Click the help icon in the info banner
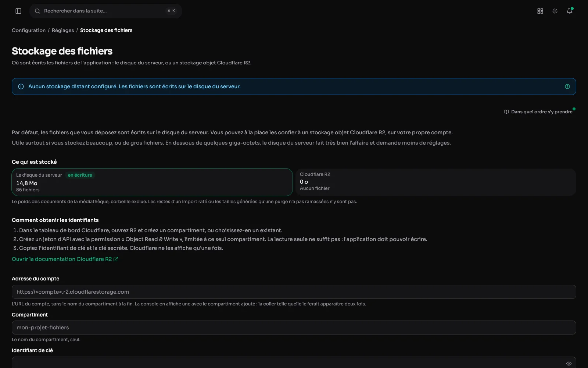The width and height of the screenshot is (588, 368). 567,86
